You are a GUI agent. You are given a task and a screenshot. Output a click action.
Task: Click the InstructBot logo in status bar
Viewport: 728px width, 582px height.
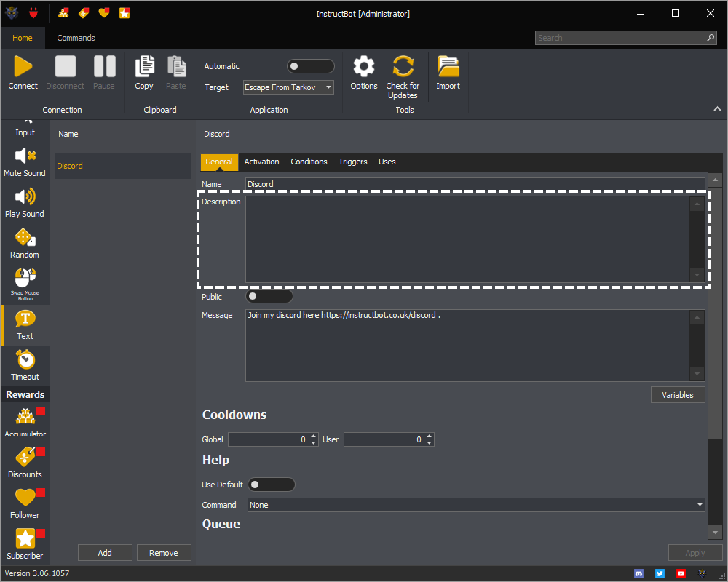[702, 574]
